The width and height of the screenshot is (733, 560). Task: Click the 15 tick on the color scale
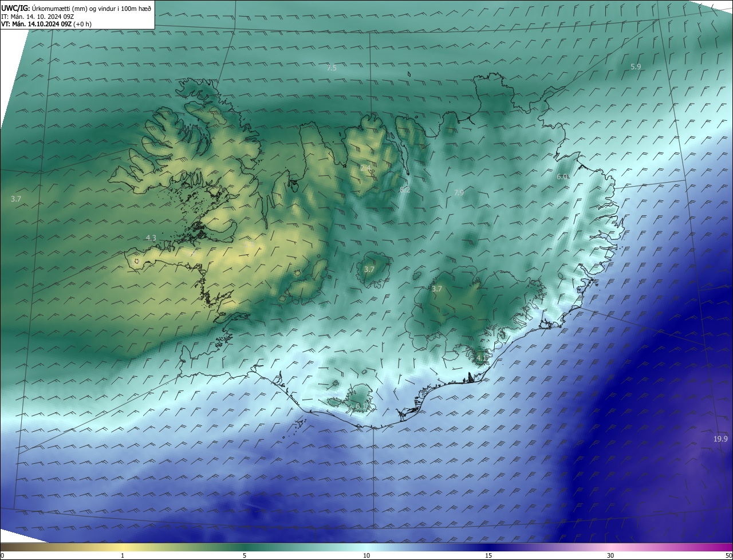[x=488, y=555]
